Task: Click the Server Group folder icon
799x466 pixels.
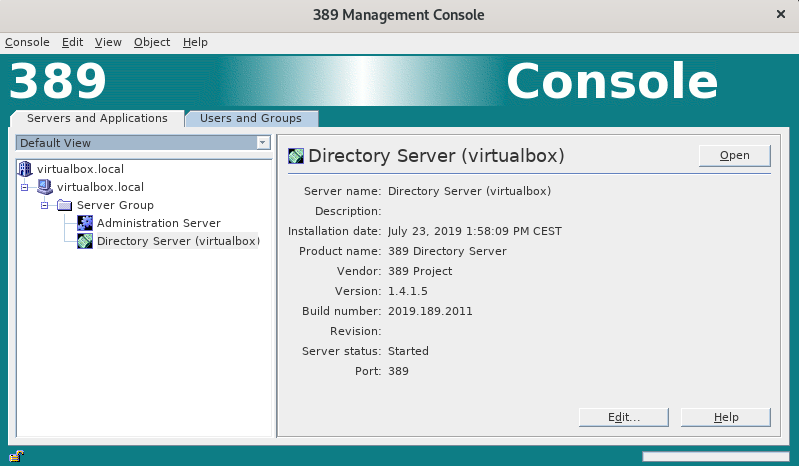Action: (65, 205)
